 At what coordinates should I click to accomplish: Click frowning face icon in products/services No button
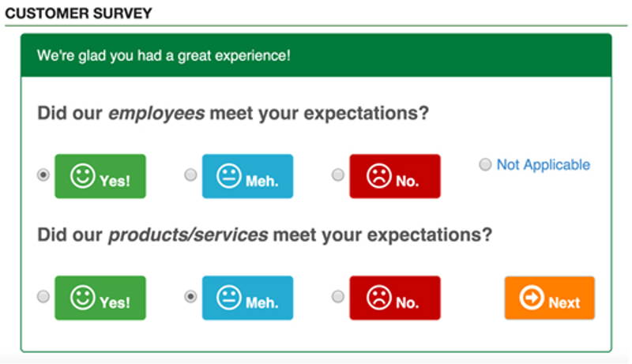point(379,298)
